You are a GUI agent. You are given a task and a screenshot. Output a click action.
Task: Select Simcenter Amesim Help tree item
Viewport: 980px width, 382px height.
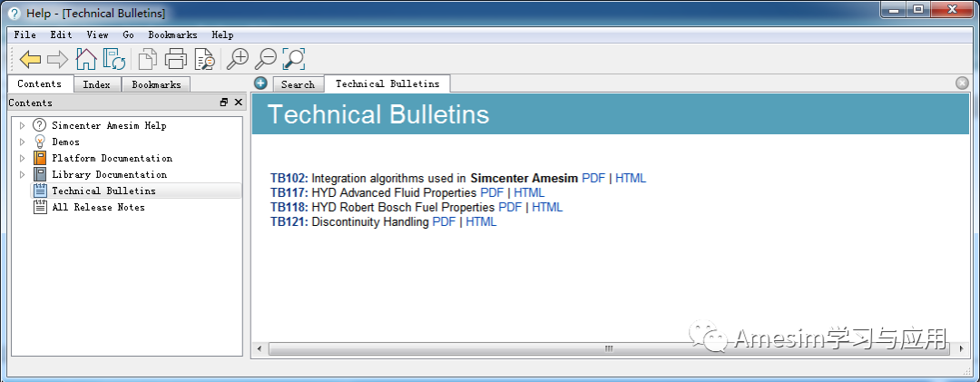coord(109,125)
